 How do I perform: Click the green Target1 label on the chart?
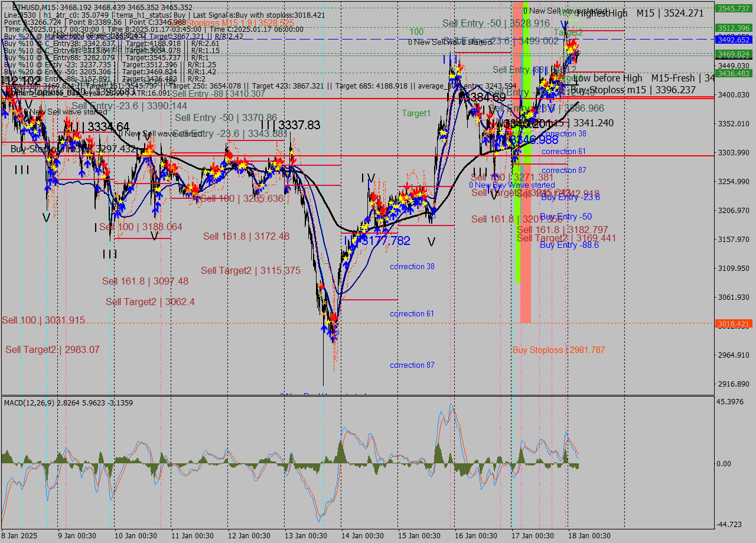click(416, 113)
